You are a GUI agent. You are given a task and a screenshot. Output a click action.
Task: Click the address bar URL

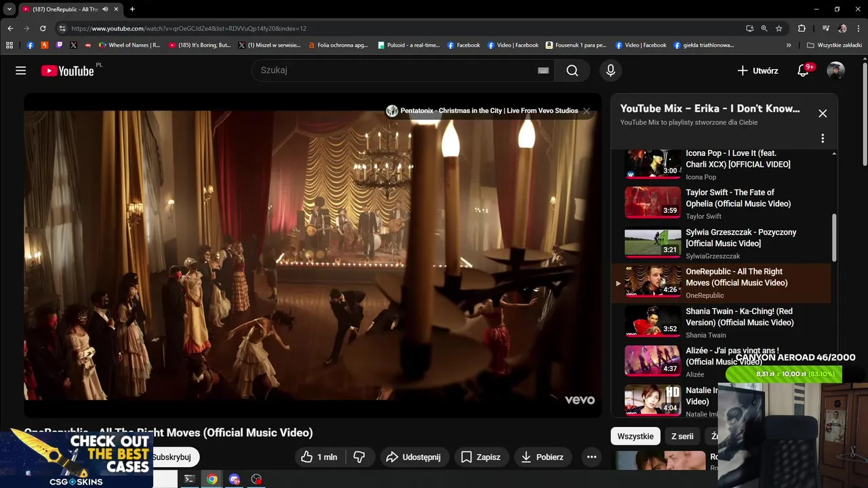189,28
